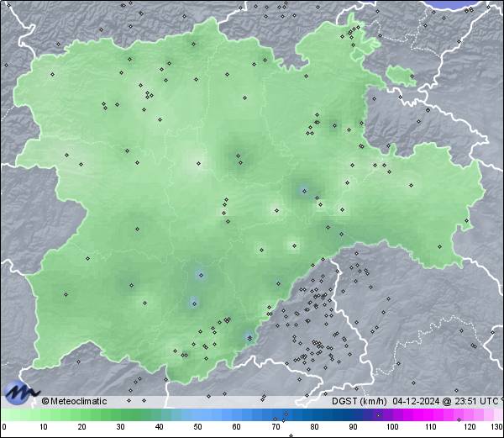Screen dimensions: 504x438
Task: Click the scale label 70
Action: click(x=276, y=427)
